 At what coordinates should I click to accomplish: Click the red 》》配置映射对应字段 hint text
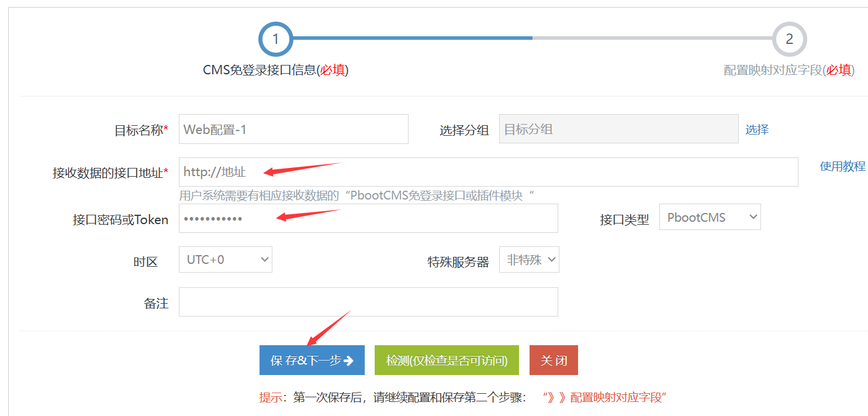[x=604, y=397]
